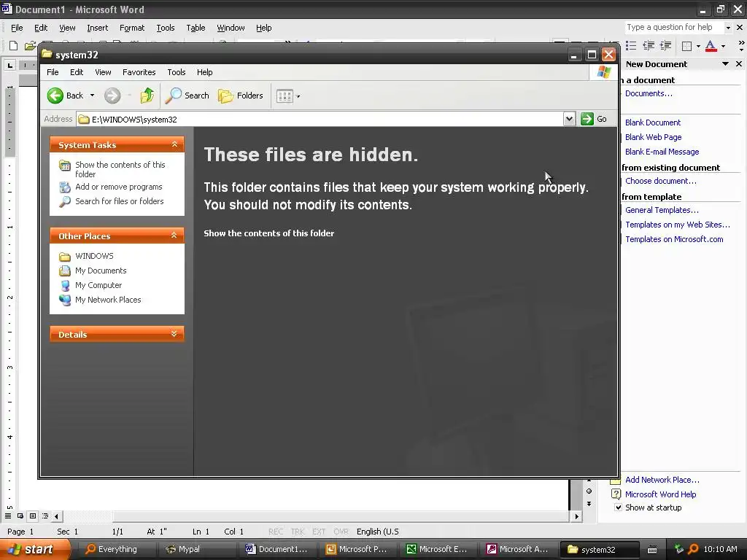Image resolution: width=747 pixels, height=560 pixels.
Task: Open Word's Format menu
Action: pyautogui.click(x=132, y=28)
